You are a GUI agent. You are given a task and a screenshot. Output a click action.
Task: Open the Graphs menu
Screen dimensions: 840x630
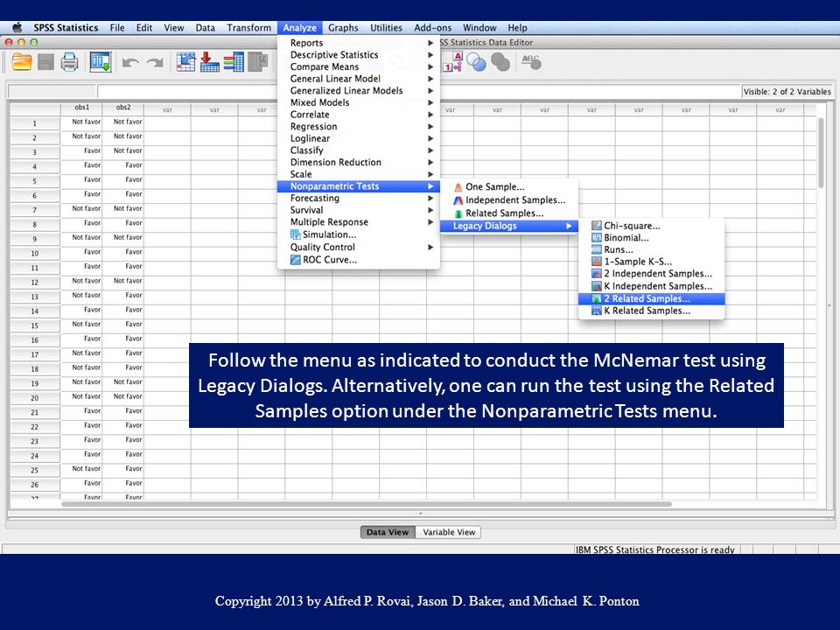[343, 28]
